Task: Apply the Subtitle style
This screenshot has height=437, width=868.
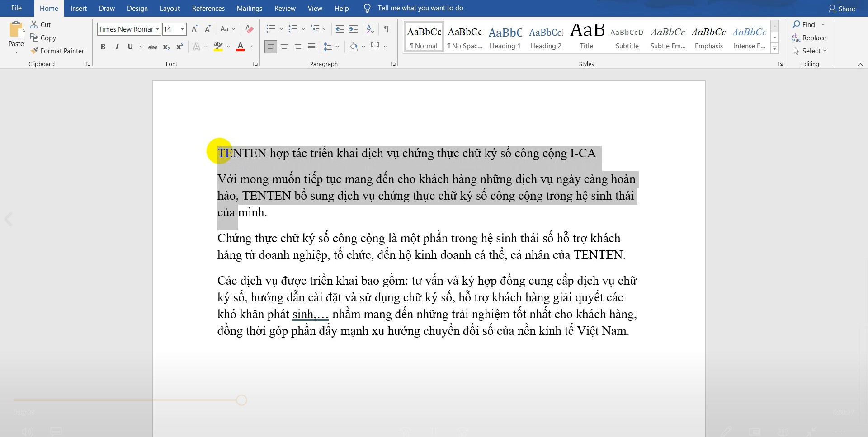Action: 627,37
